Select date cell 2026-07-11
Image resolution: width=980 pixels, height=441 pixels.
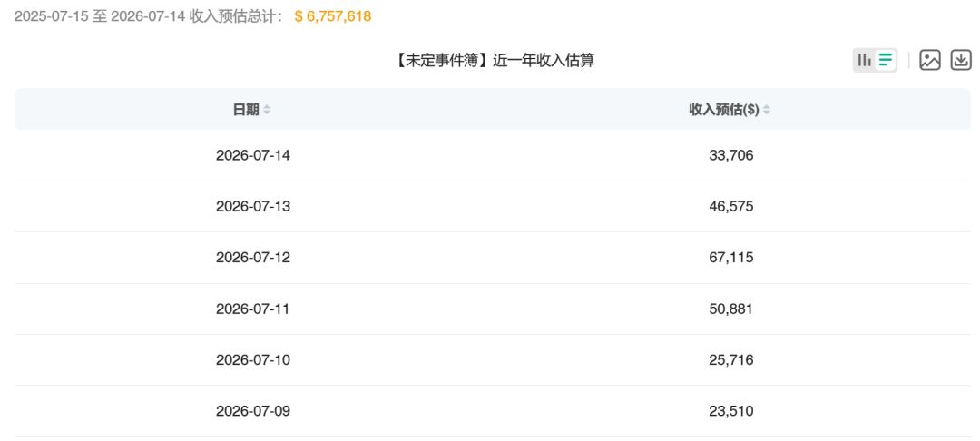point(253,309)
